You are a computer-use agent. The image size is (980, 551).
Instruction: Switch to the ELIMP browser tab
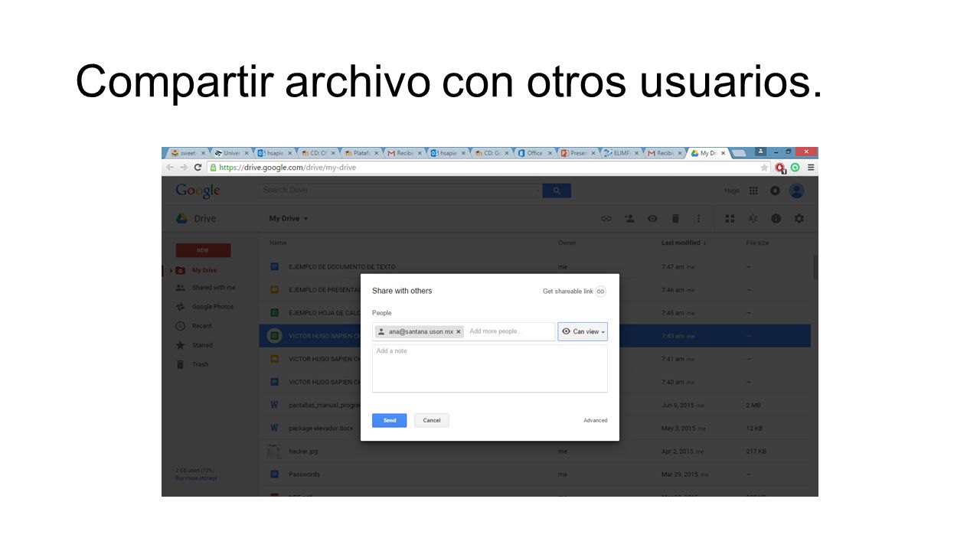(621, 153)
